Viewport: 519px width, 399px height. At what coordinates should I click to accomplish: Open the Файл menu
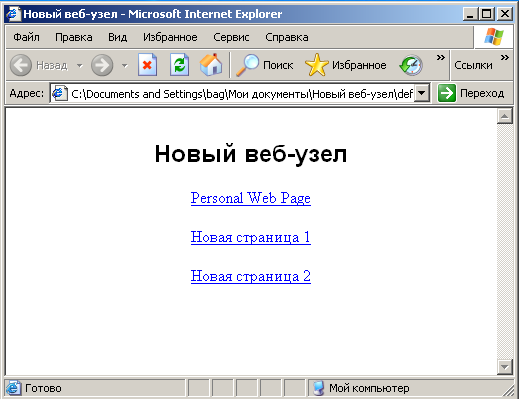click(26, 37)
